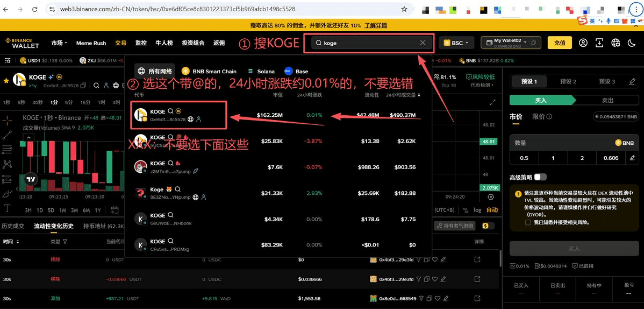Click the yellow 充值 deposit button
Image resolution: width=644 pixels, height=309 pixels.
[x=559, y=43]
